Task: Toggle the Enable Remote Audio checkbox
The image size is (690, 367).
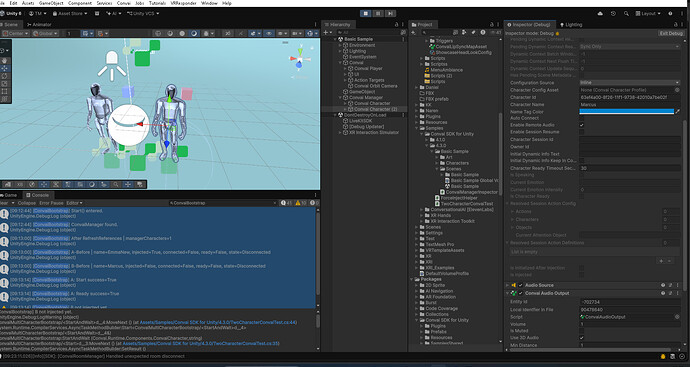Action: (x=582, y=125)
